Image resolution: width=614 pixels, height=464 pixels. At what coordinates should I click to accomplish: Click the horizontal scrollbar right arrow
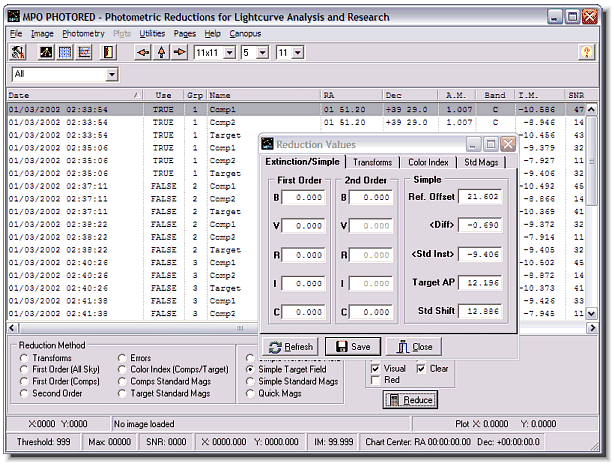coord(592,328)
